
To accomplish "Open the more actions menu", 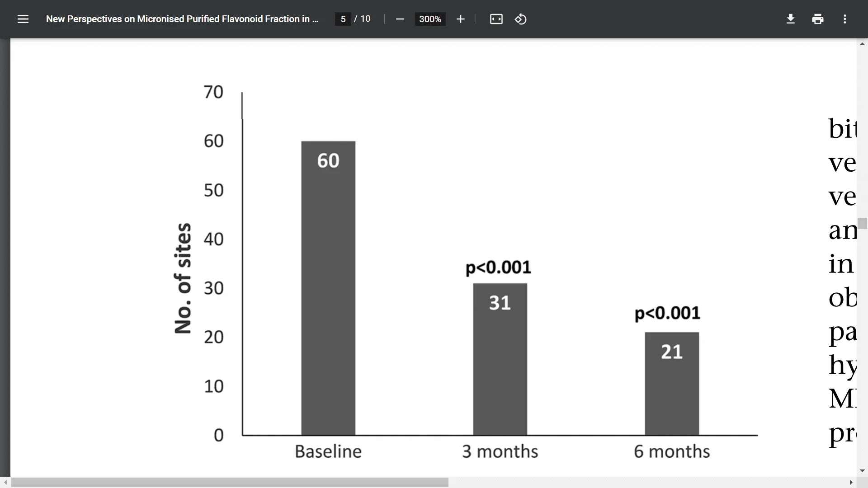I will click(845, 19).
